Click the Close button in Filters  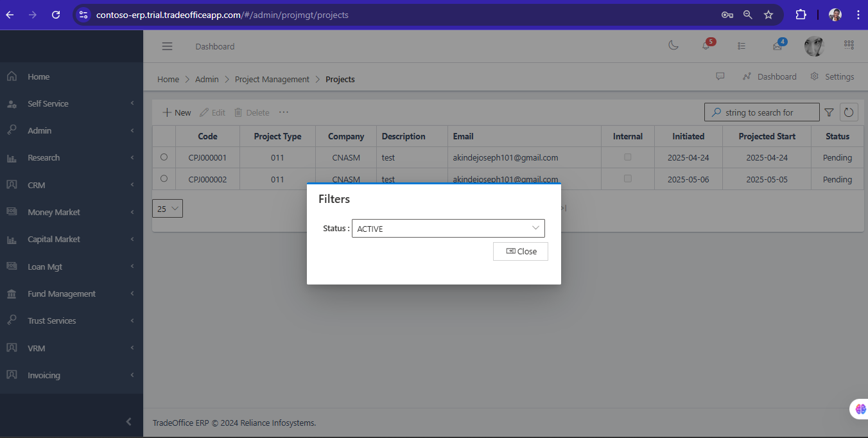click(x=520, y=251)
